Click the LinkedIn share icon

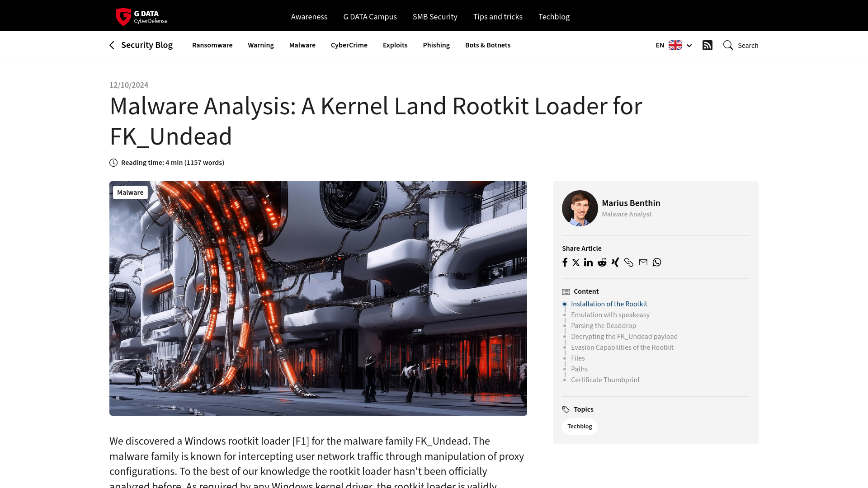point(588,262)
